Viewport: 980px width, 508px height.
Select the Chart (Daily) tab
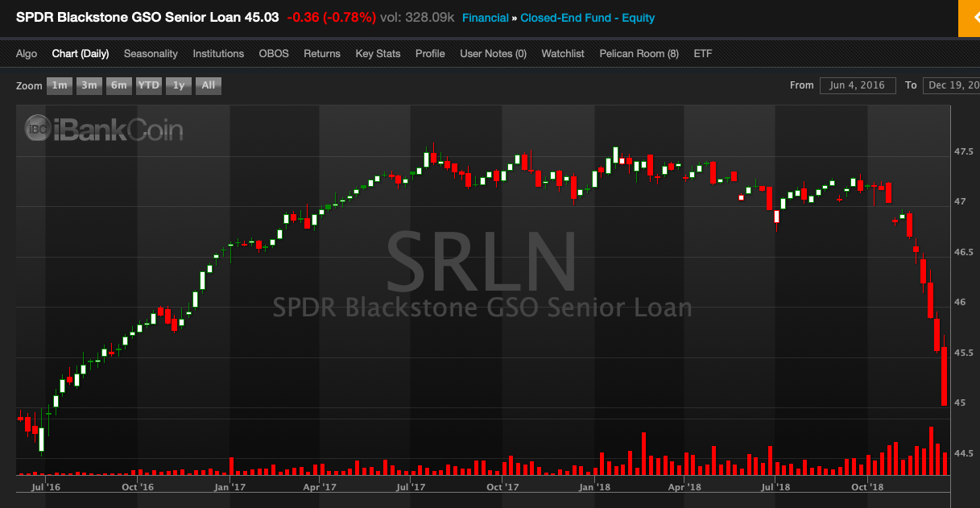point(81,54)
